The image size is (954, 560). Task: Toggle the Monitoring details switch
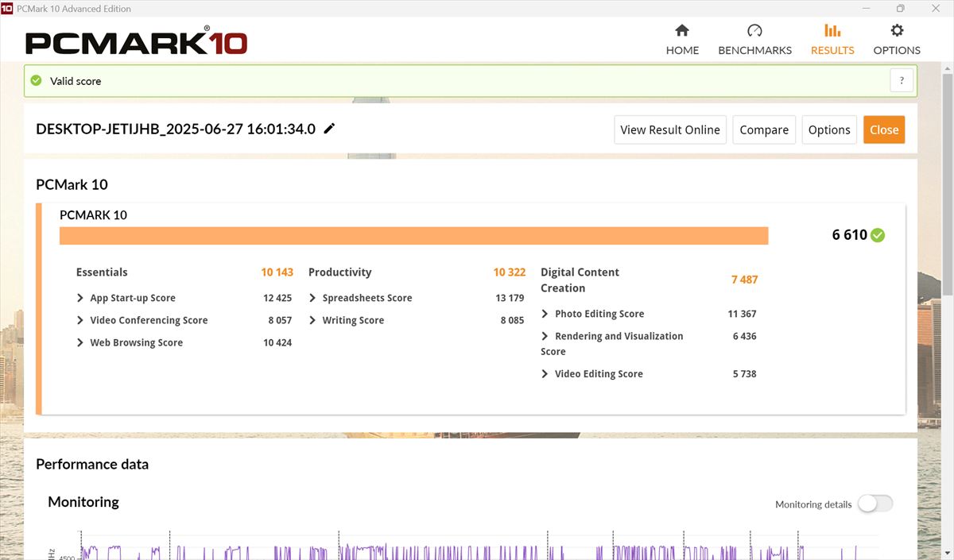[875, 504]
